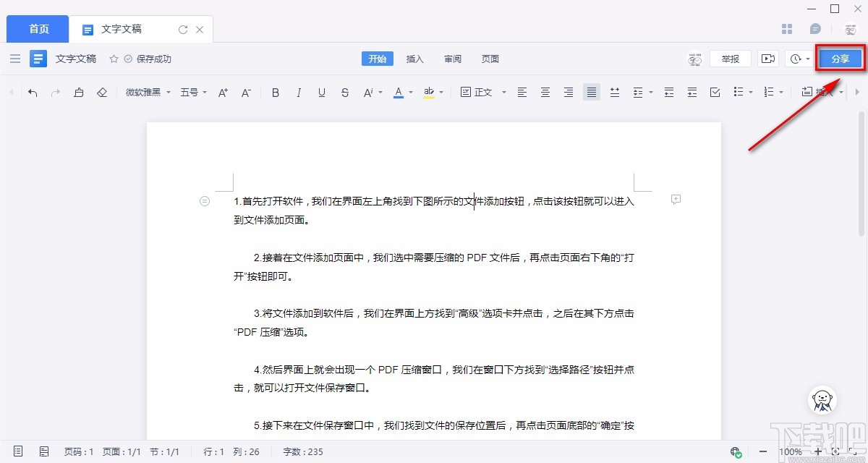Click the 保存成功 save status
The image size is (868, 463).
pyautogui.click(x=148, y=59)
